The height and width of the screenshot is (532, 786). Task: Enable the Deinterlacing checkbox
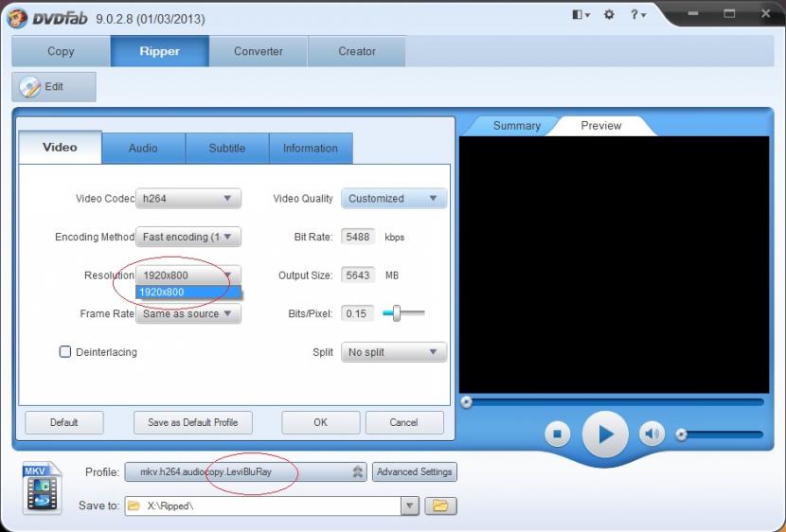point(65,352)
